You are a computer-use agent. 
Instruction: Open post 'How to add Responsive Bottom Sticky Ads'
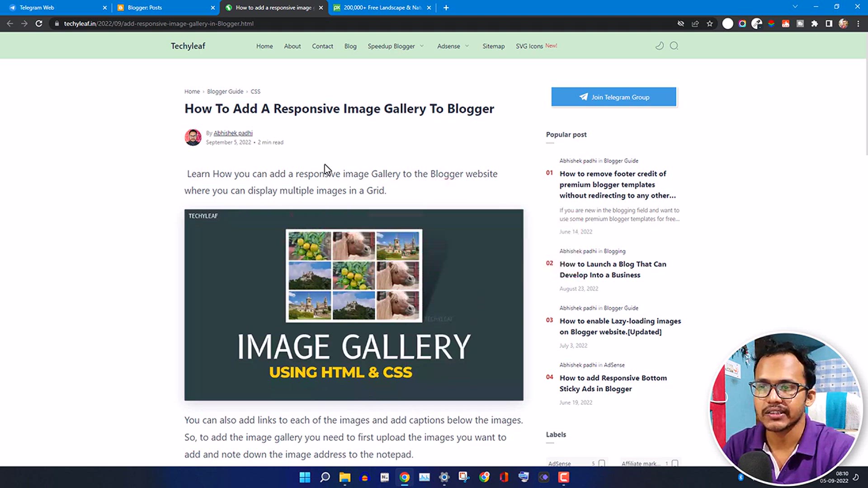click(613, 383)
